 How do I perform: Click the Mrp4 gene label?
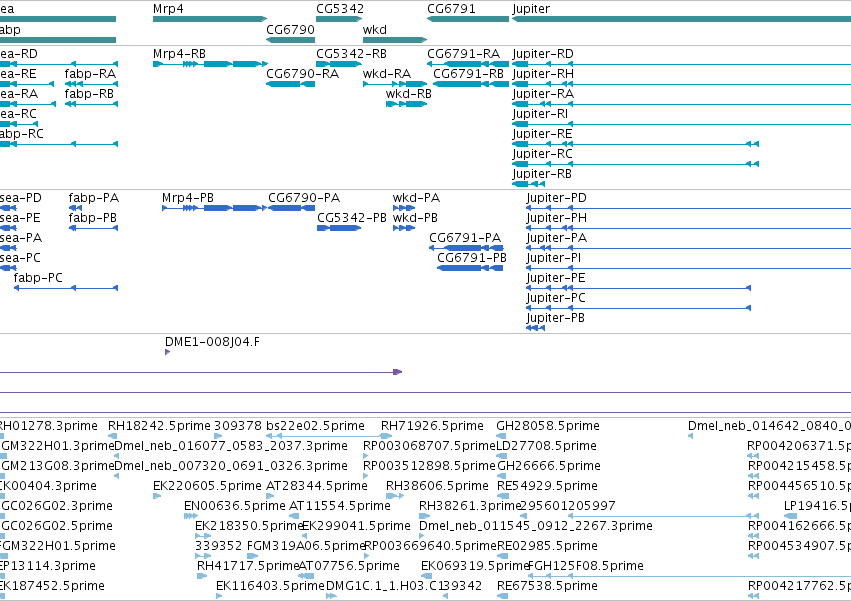pos(168,9)
